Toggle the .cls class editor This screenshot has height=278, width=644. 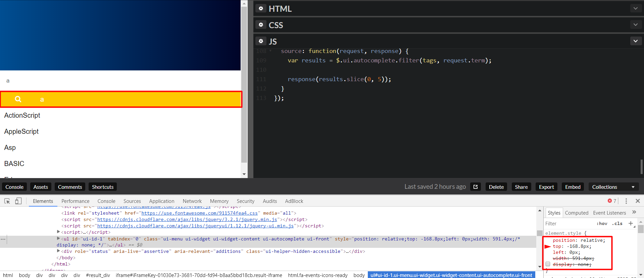coord(617,223)
